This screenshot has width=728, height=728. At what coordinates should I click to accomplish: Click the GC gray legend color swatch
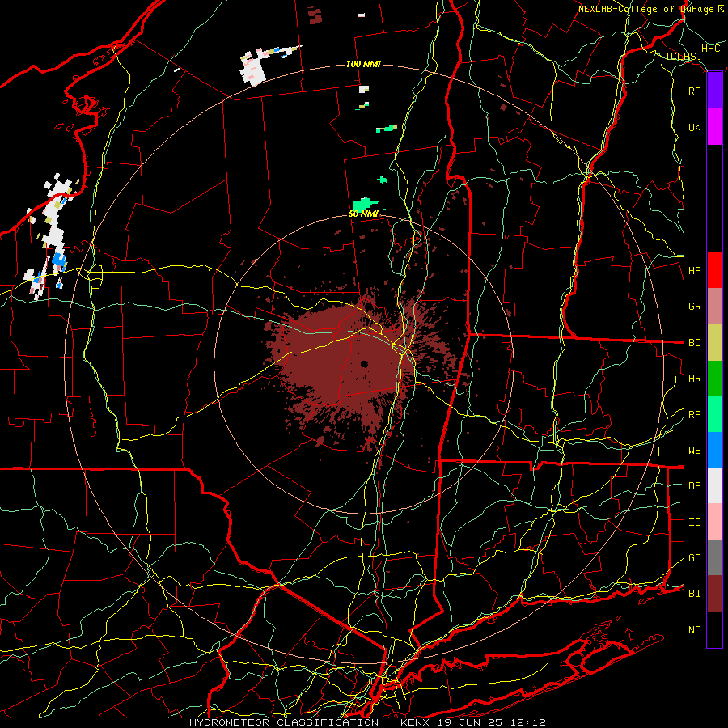[x=714, y=557]
